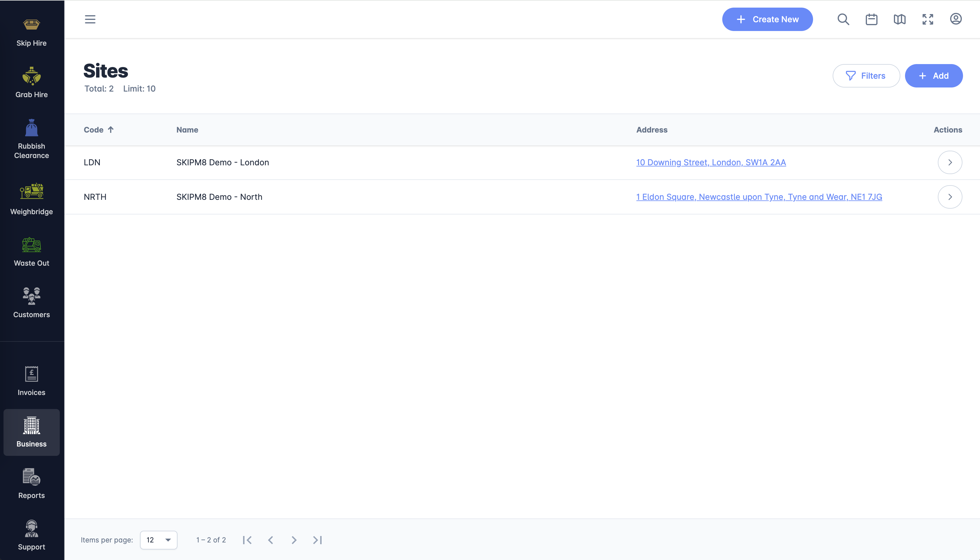Viewport: 980px width, 560px height.
Task: Toggle the hamburger sidebar menu
Action: [x=90, y=19]
